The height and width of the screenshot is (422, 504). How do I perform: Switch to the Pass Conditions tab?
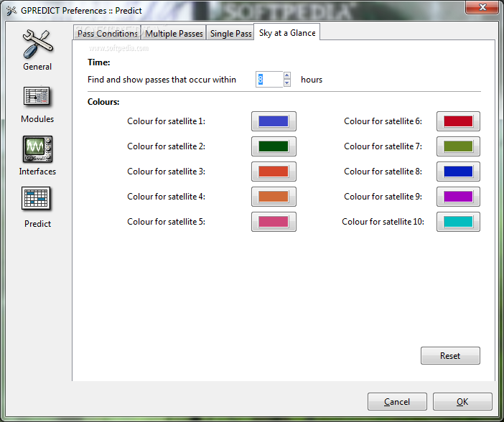(107, 34)
